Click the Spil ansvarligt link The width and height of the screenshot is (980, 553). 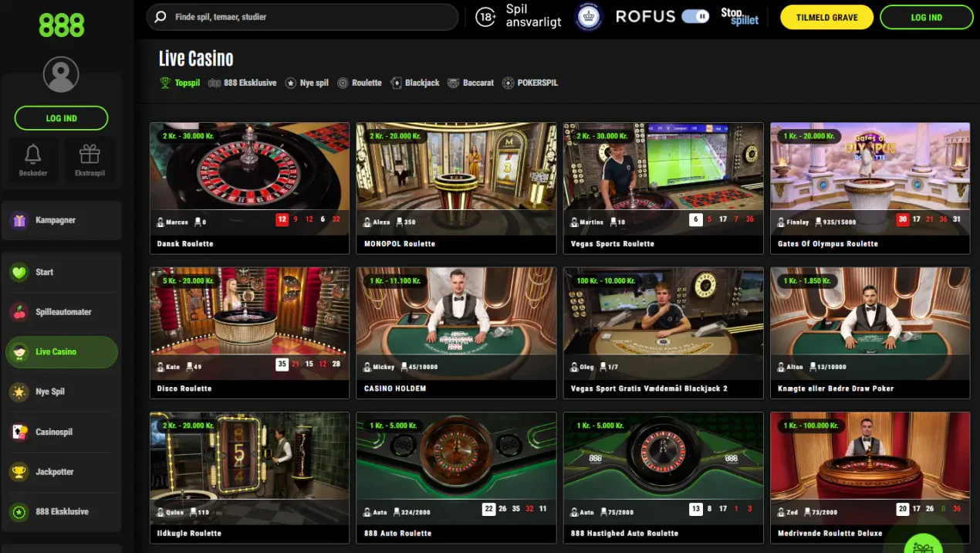click(x=533, y=16)
